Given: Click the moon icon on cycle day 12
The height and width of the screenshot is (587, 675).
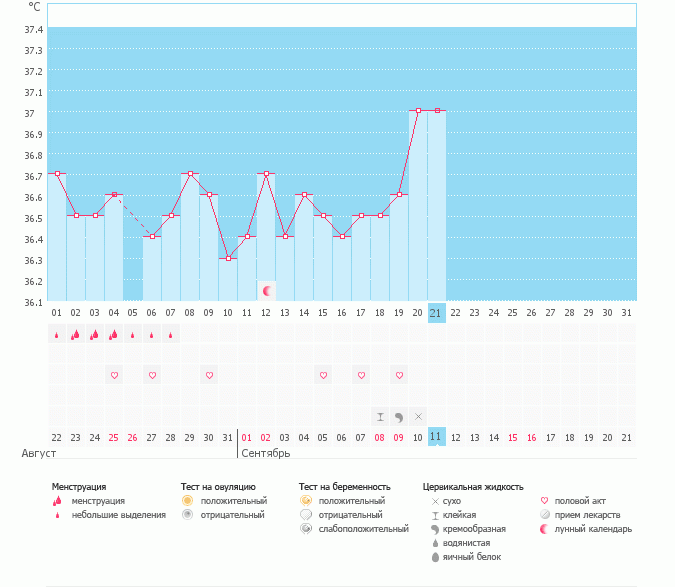Looking at the screenshot, I should click(267, 291).
